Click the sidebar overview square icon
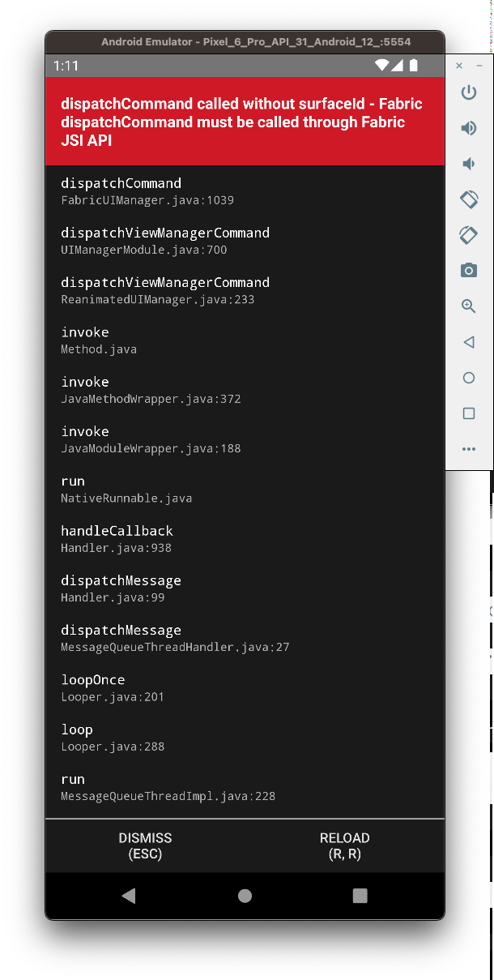This screenshot has height=980, width=494. 468,413
